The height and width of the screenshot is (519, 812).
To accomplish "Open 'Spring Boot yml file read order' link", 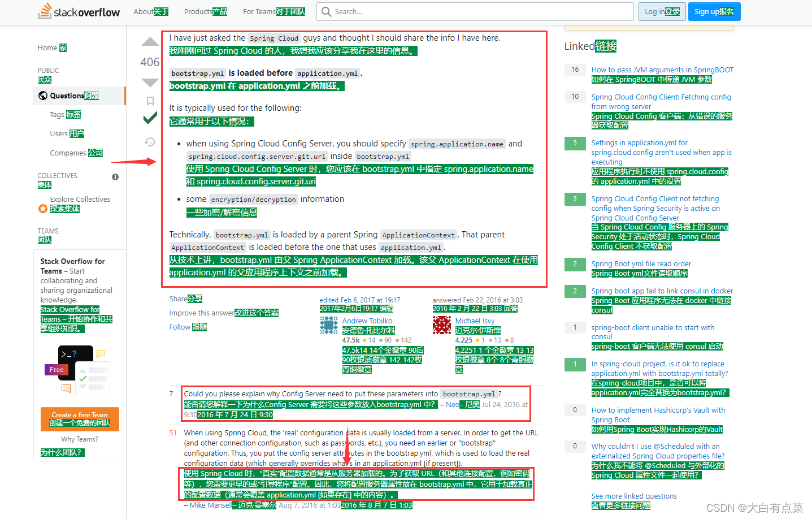I will 641,264.
